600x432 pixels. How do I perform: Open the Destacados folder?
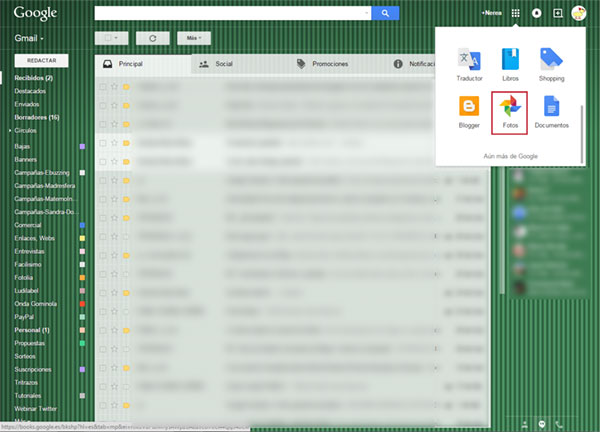pos(30,91)
